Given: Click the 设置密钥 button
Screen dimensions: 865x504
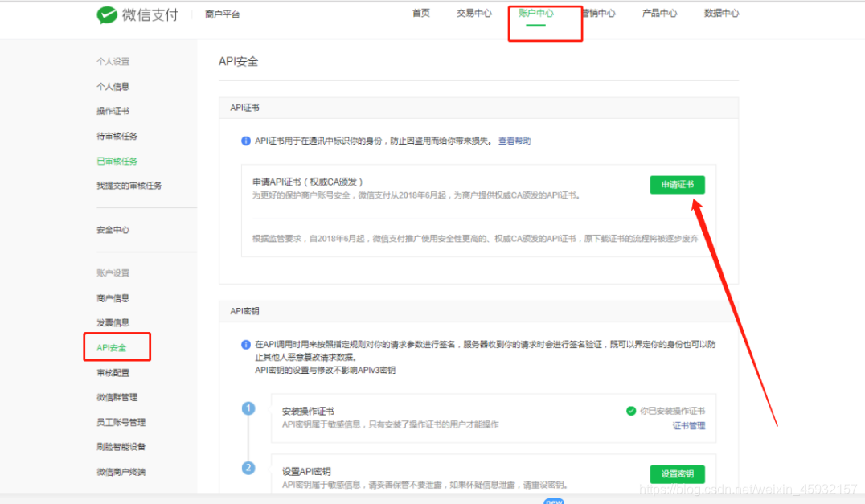Looking at the screenshot, I should 678,474.
